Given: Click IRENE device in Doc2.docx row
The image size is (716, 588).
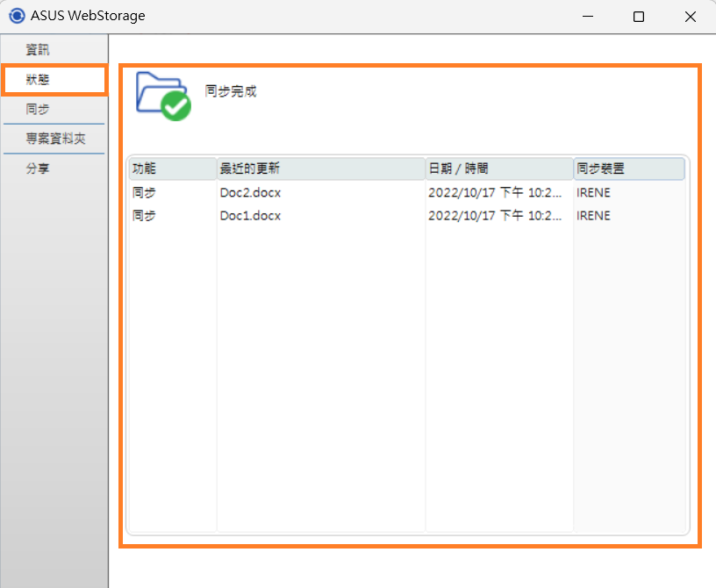Looking at the screenshot, I should point(593,192).
